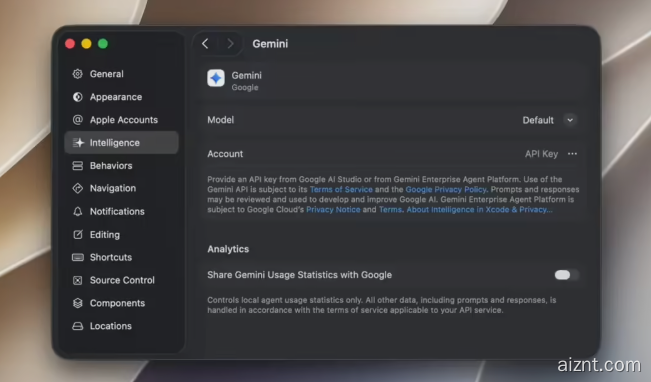Select Locations in the sidebar
Image resolution: width=651 pixels, height=382 pixels.
tap(121, 326)
